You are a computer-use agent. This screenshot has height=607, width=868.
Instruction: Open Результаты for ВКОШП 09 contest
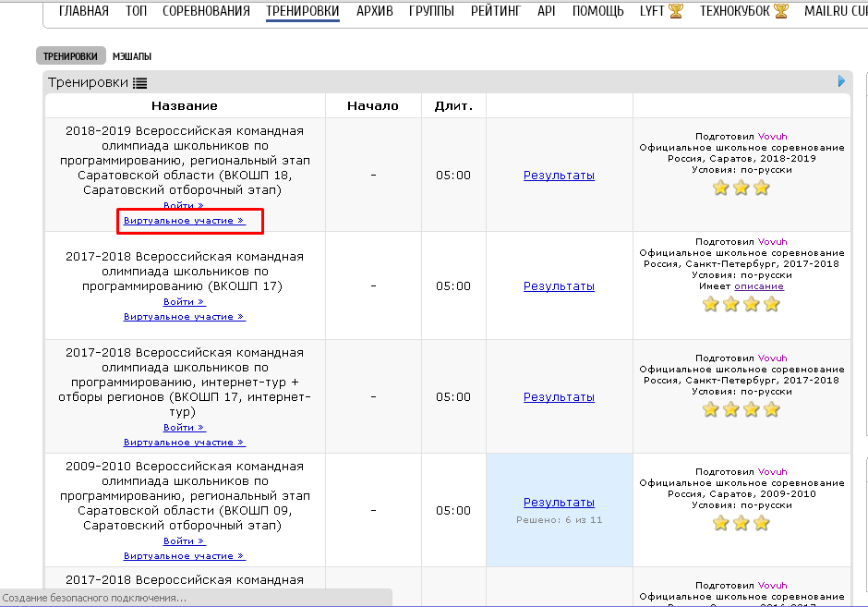pyautogui.click(x=559, y=502)
